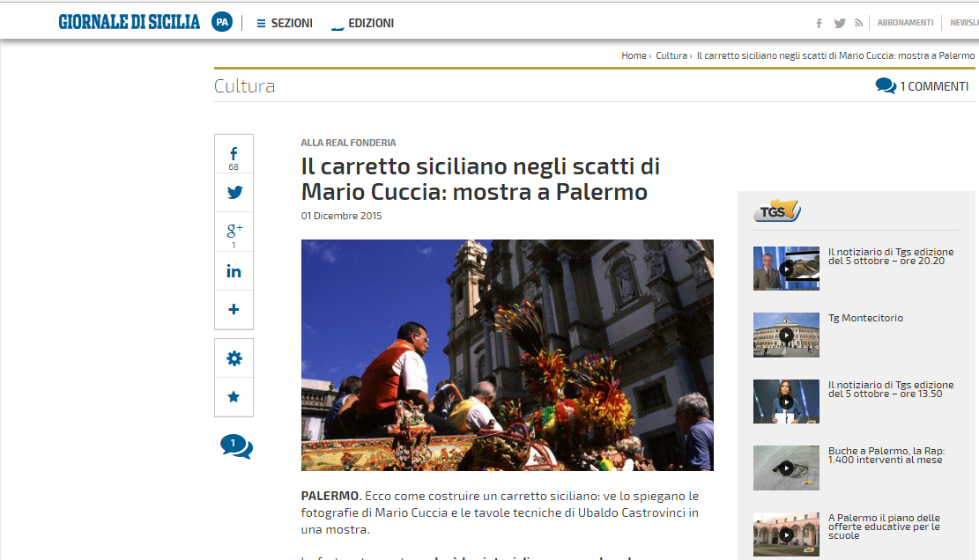Open header RSS feed icon
Image resolution: width=979 pixels, height=560 pixels.
click(858, 23)
